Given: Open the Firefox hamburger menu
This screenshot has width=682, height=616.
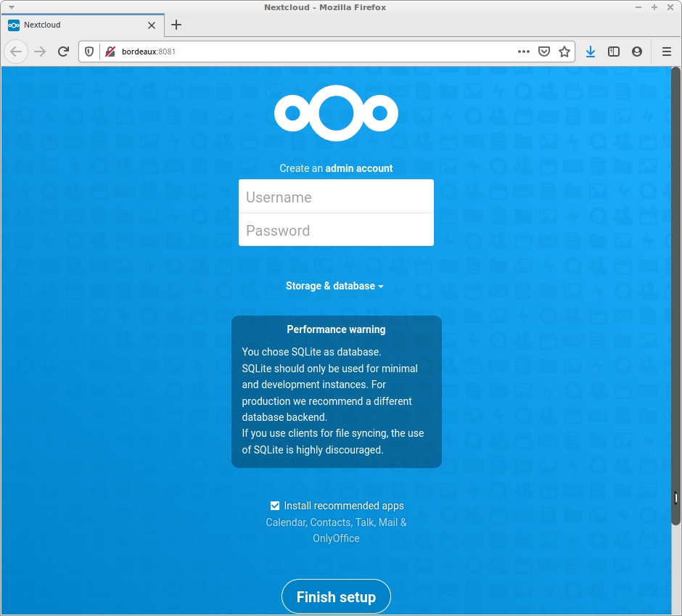Looking at the screenshot, I should (666, 52).
